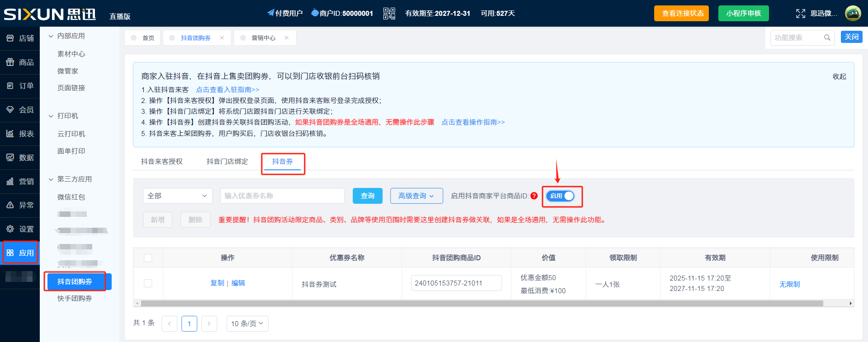Open 素材中心 in the side menu

[71, 54]
